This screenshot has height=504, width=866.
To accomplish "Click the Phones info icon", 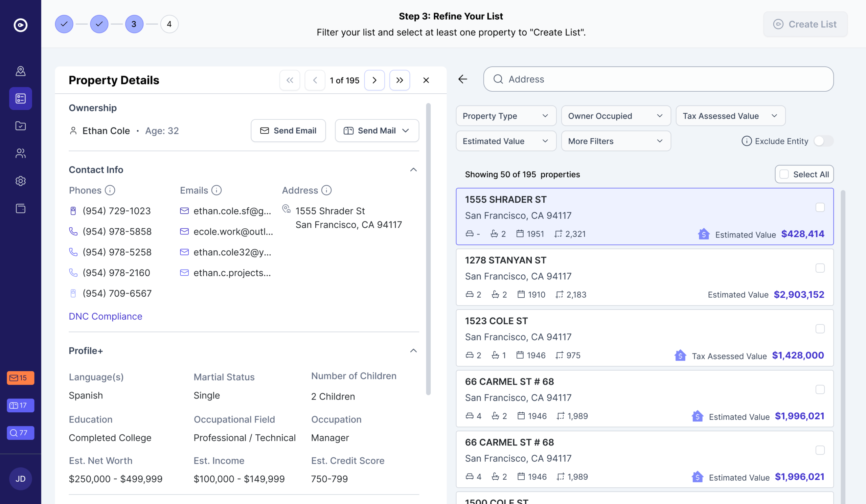I will coord(110,190).
